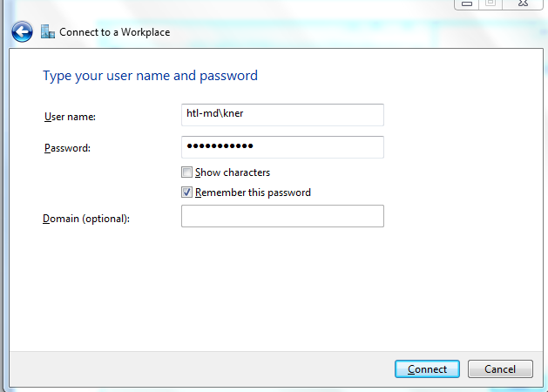Click the "Remember this password" label text
The image size is (548, 392).
coord(253,193)
